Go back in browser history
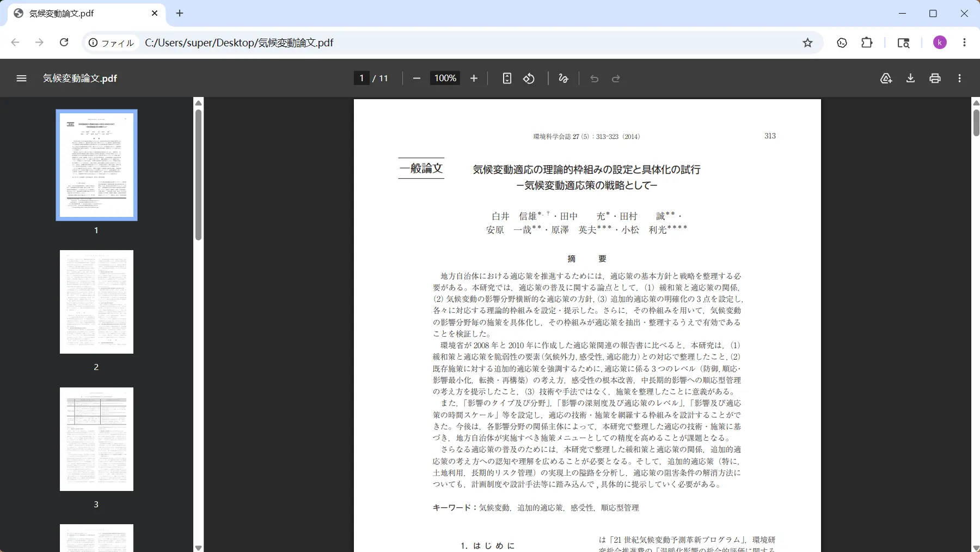This screenshot has width=980, height=552. click(x=15, y=43)
